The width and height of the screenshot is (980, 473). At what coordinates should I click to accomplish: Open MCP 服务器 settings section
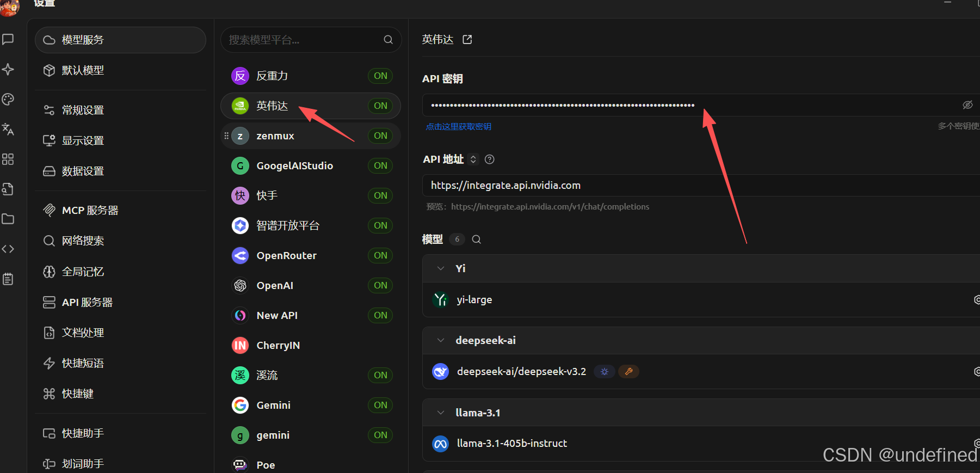coord(120,210)
